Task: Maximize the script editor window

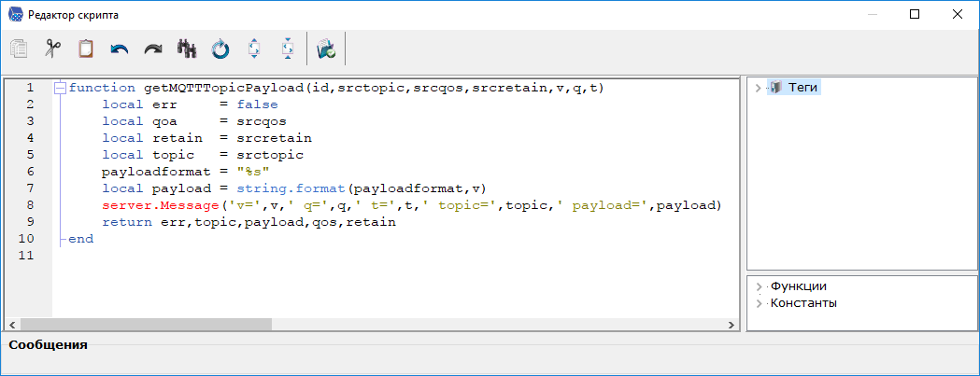Action: pos(915,14)
